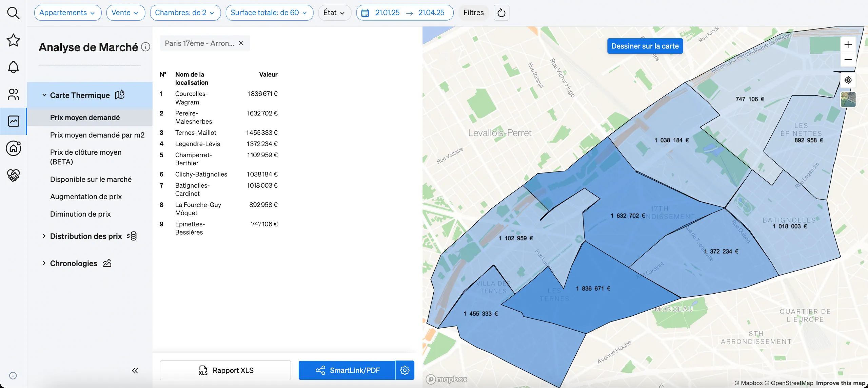Screen dimensions: 868x388
Task: Expand Chronologies section
Action: pos(77,263)
